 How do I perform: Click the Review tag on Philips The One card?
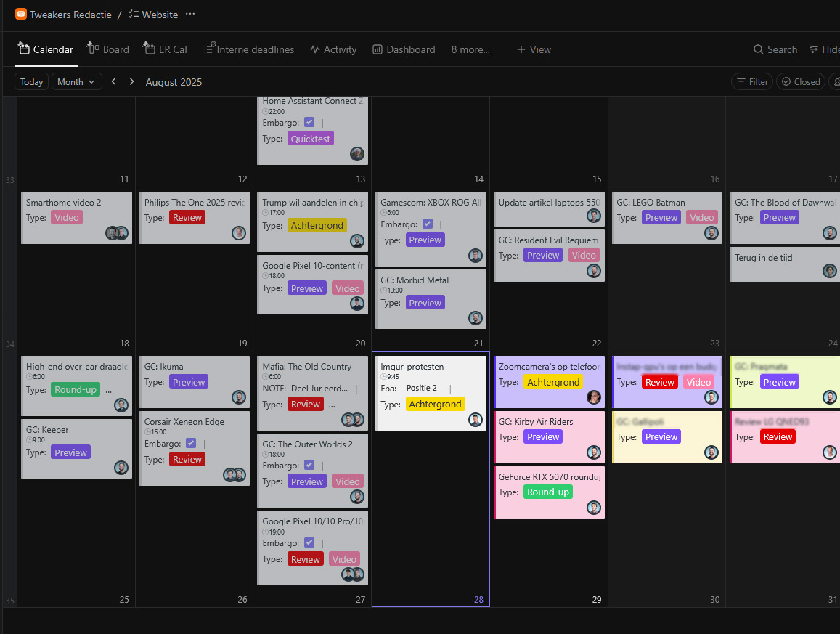coord(187,217)
